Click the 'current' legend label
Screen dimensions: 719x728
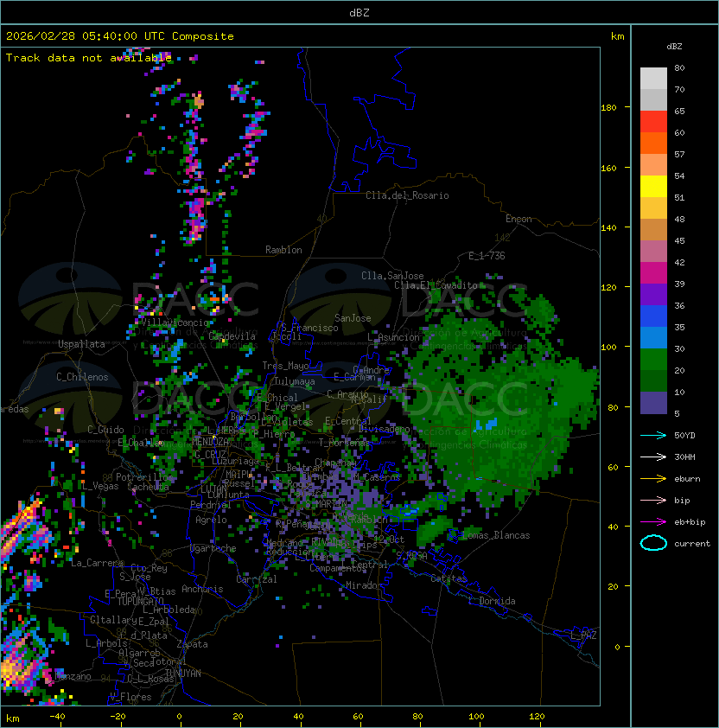(x=692, y=544)
